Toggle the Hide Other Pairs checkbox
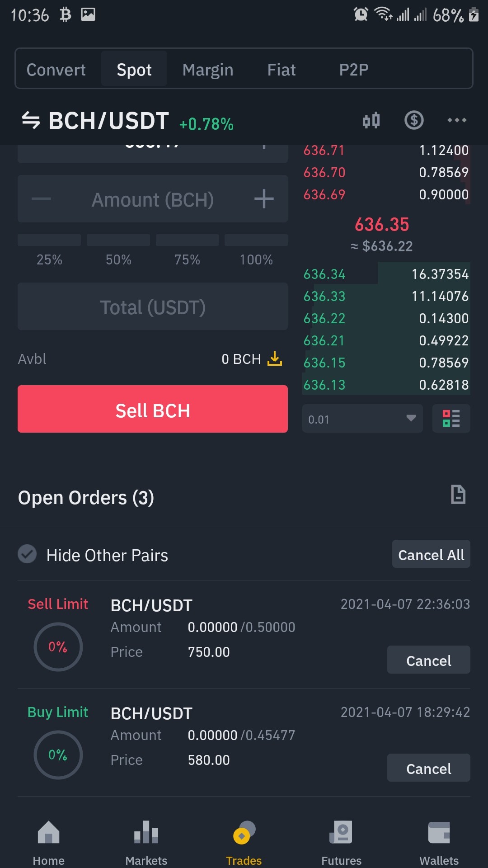 pyautogui.click(x=27, y=554)
